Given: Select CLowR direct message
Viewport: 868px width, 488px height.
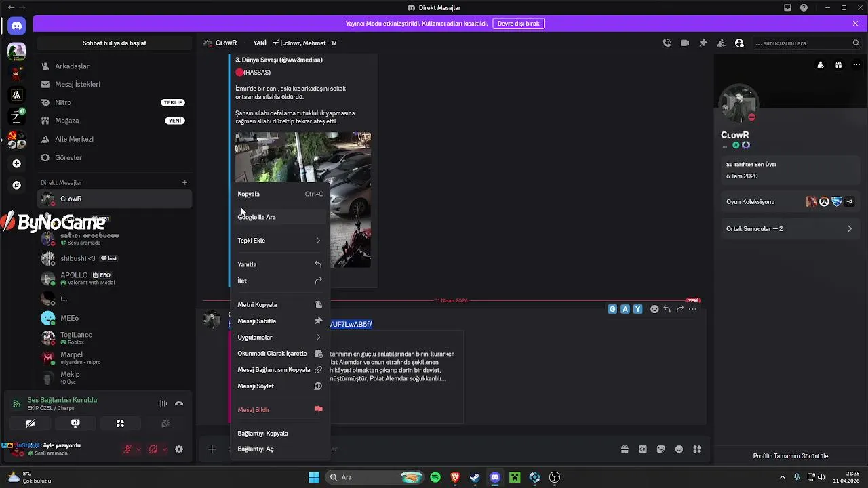Looking at the screenshot, I should pos(115,199).
